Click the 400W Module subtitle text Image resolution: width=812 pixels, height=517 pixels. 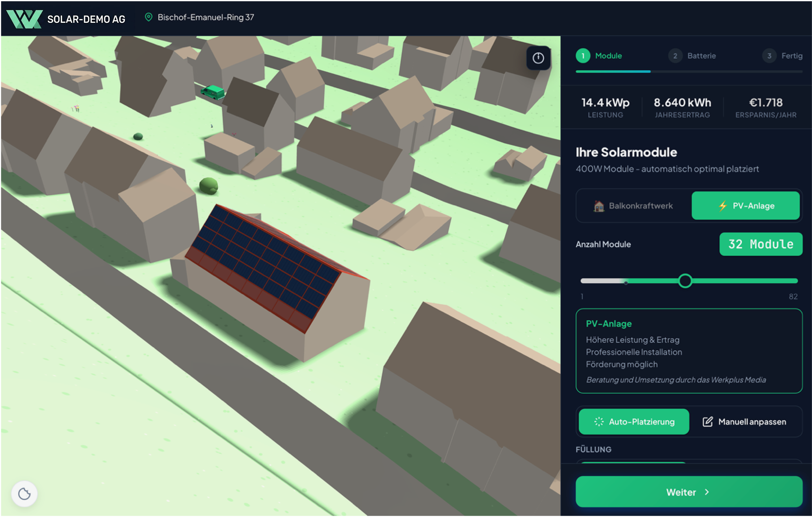point(667,169)
